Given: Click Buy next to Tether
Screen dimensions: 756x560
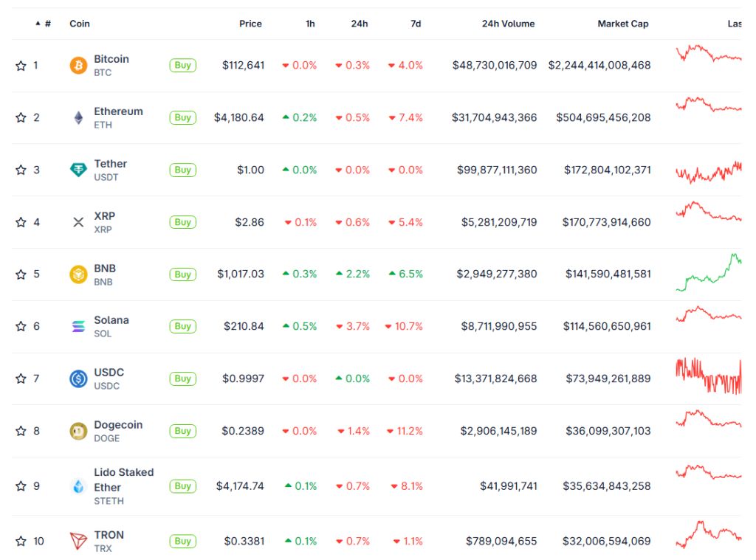Looking at the screenshot, I should (183, 170).
